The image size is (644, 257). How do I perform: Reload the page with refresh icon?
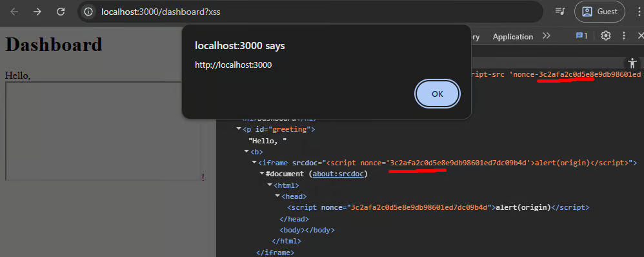pos(61,12)
